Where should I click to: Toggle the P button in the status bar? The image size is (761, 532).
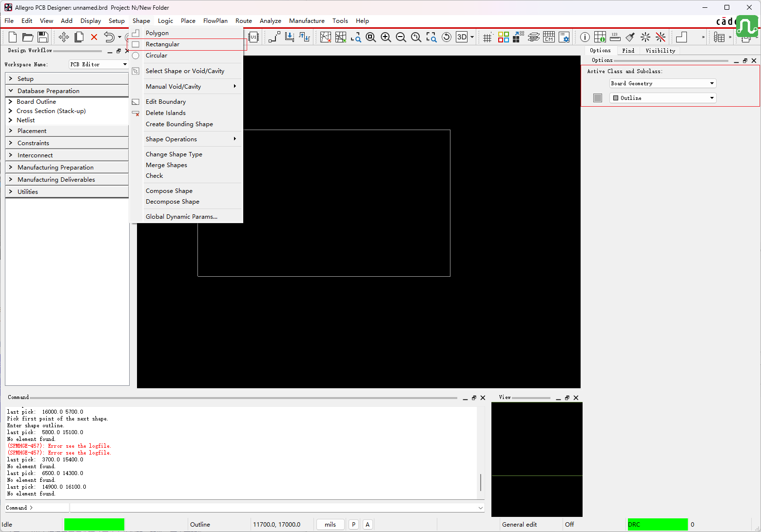point(353,524)
